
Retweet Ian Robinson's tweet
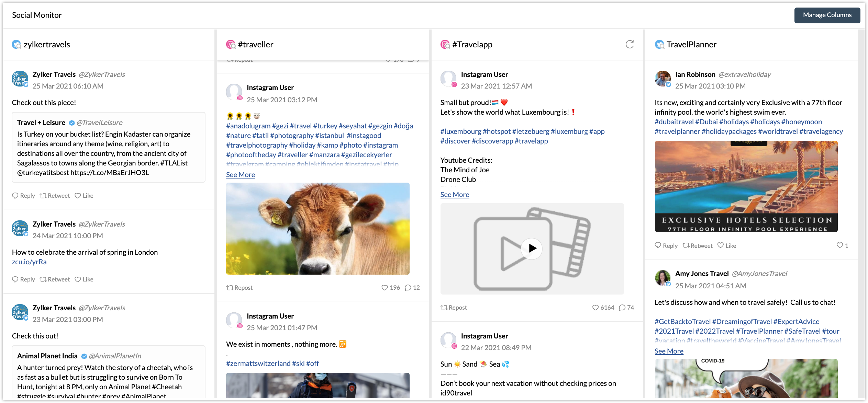697,246
